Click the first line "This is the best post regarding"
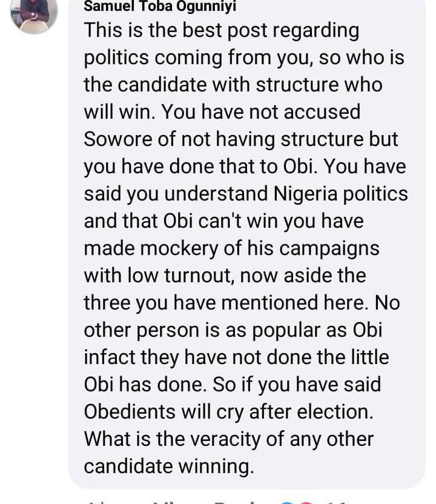The height and width of the screenshot is (504, 436). point(221,30)
